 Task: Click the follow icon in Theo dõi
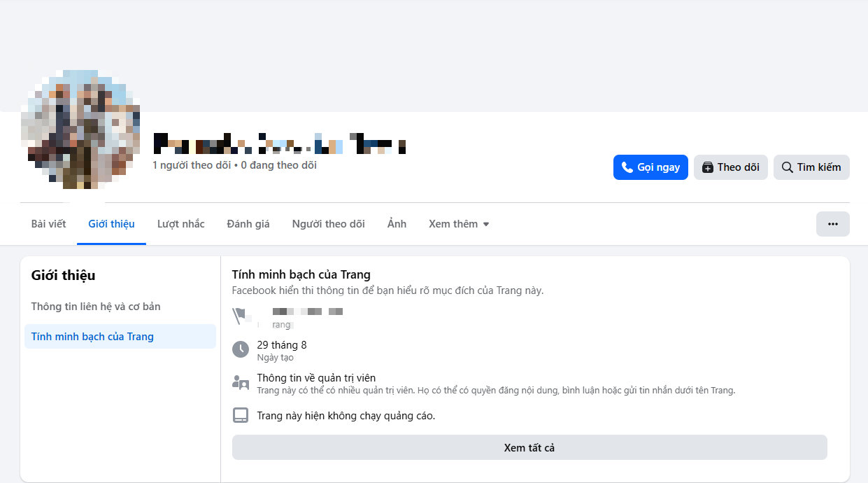click(708, 167)
